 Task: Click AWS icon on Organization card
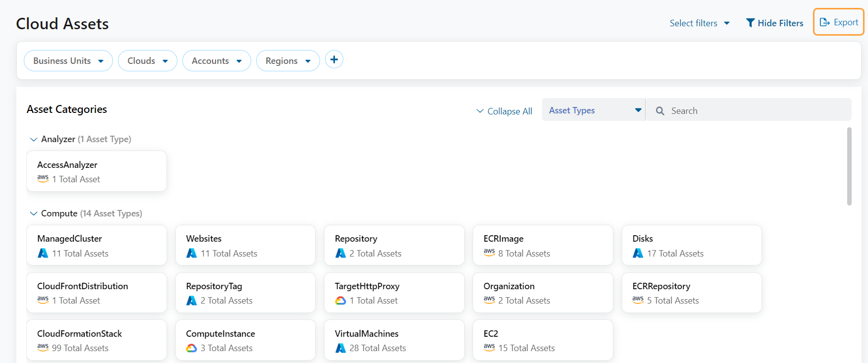click(489, 300)
